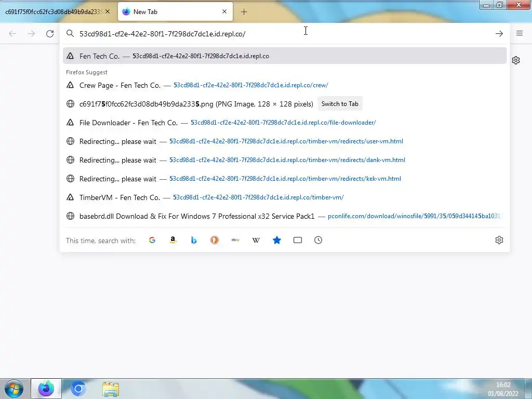532x399 pixels.
Task: Search bookmarks using the star icon
Action: (x=277, y=240)
